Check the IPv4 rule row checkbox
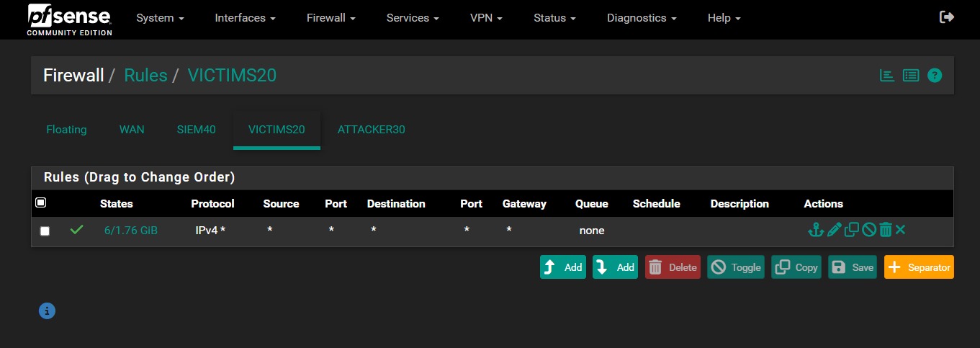 [45, 231]
